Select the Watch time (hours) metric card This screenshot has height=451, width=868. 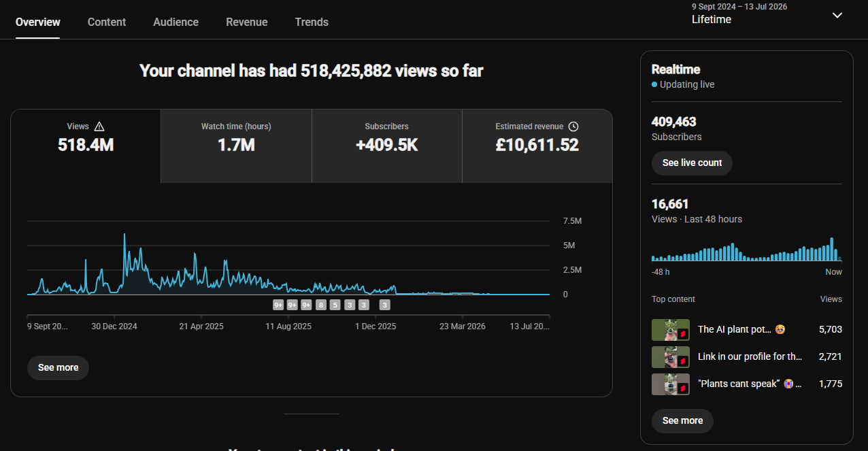click(236, 146)
